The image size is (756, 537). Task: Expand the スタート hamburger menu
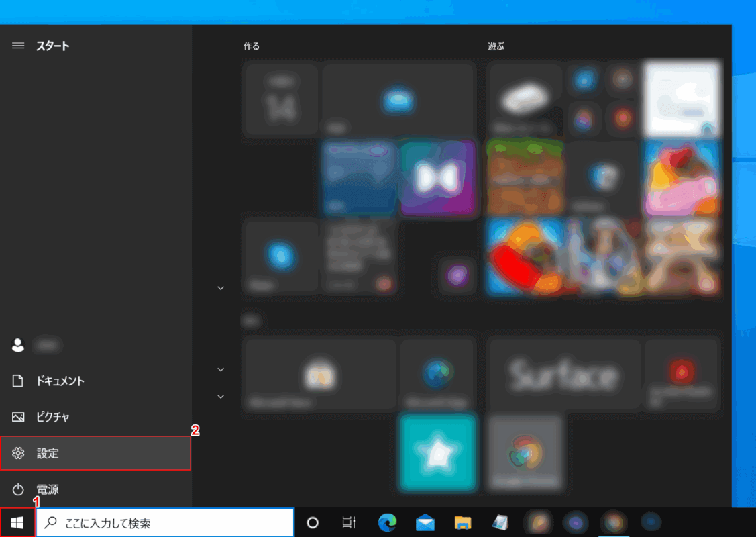coord(18,46)
